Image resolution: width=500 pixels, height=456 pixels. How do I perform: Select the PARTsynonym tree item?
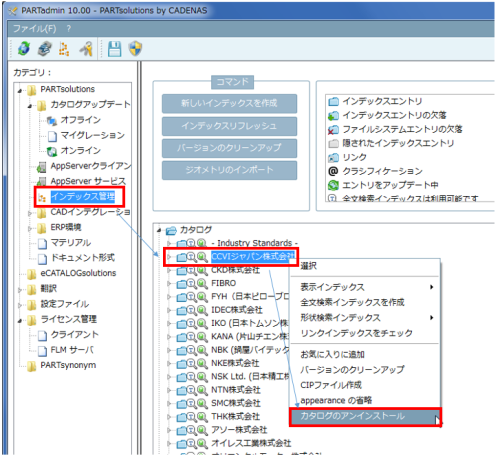click(68, 366)
